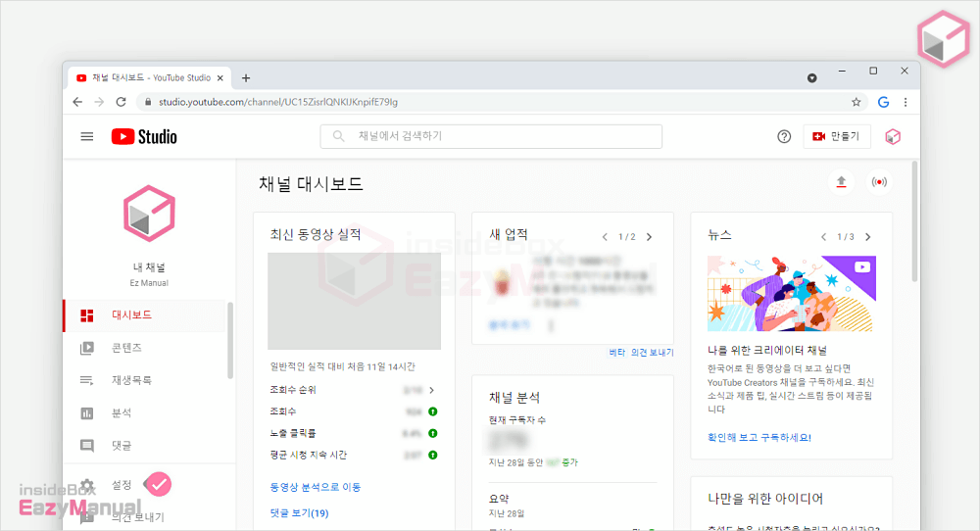This screenshot has height=531, width=980.
Task: Go to previous page in 새 업적 card
Action: pos(605,237)
